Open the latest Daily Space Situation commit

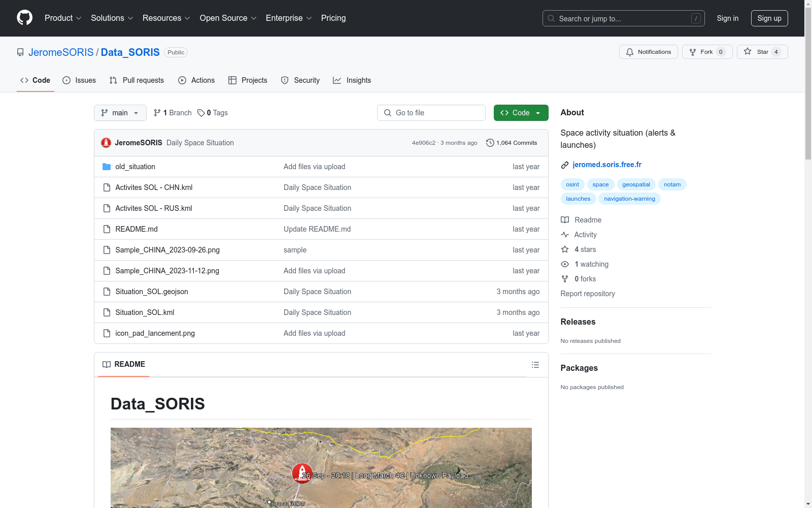point(200,143)
